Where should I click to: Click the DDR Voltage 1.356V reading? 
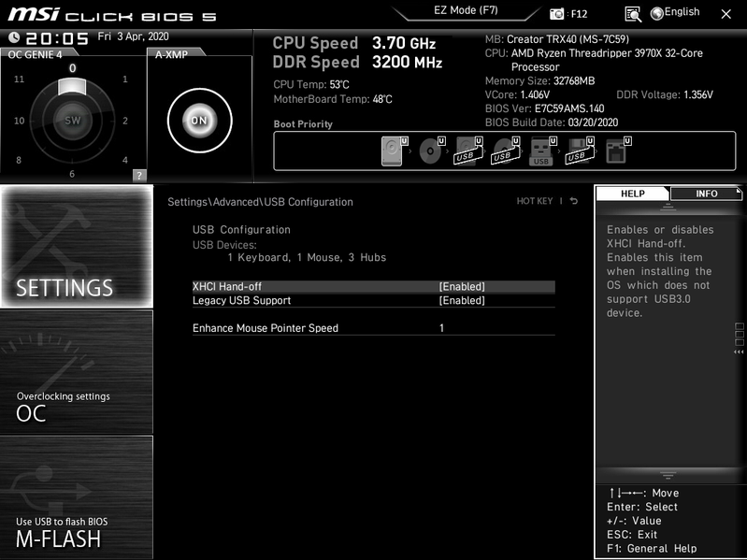(665, 94)
